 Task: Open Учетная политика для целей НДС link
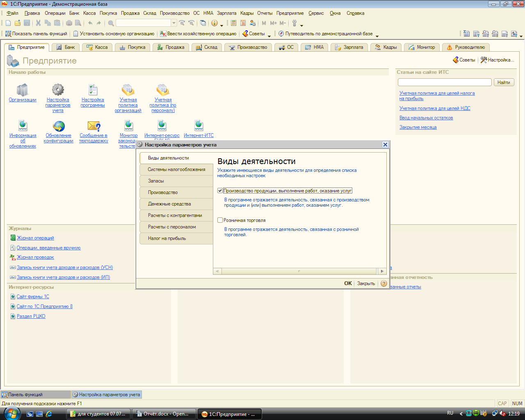click(x=435, y=108)
